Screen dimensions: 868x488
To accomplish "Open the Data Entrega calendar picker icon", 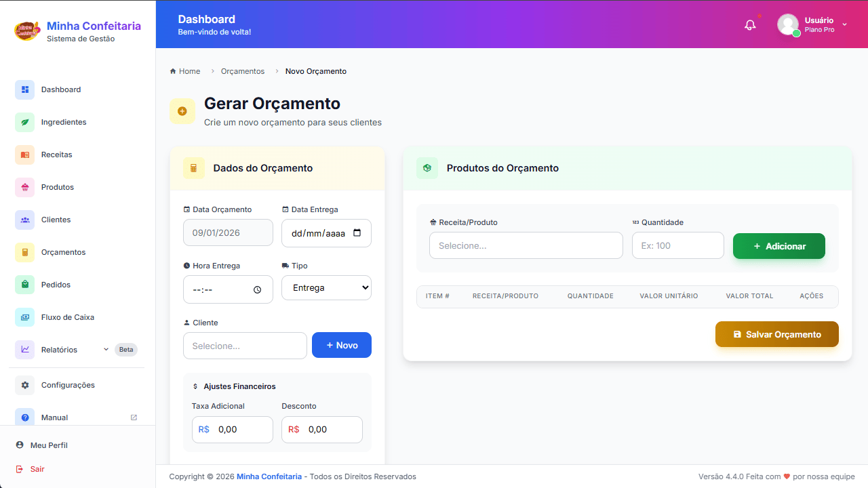I will pyautogui.click(x=357, y=233).
